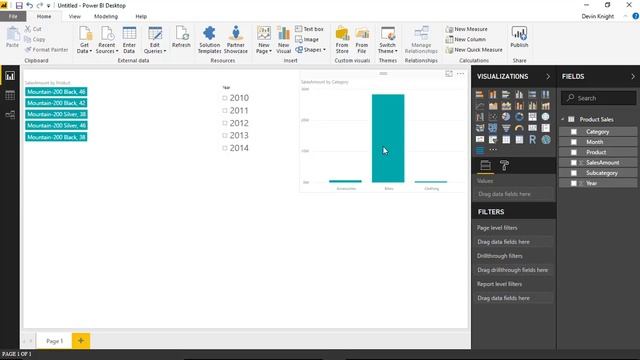Check the 2014 year slicer box

coord(224,148)
